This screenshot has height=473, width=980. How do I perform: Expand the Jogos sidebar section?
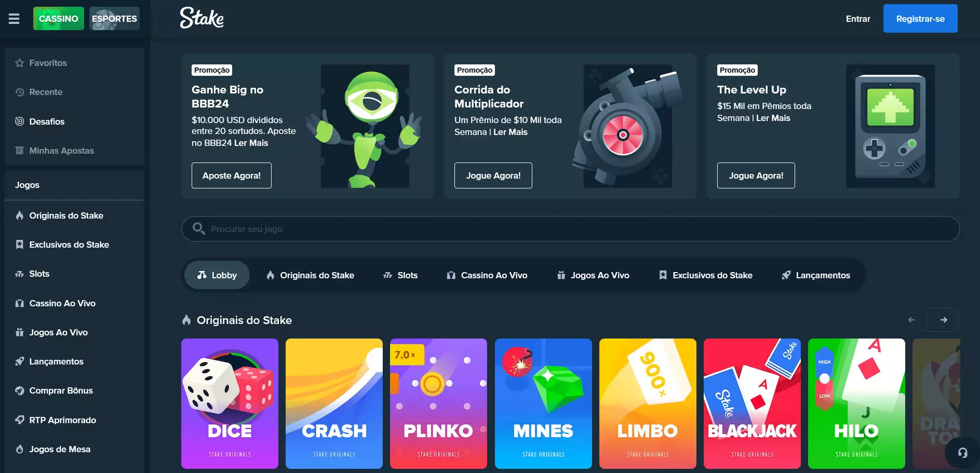click(74, 185)
